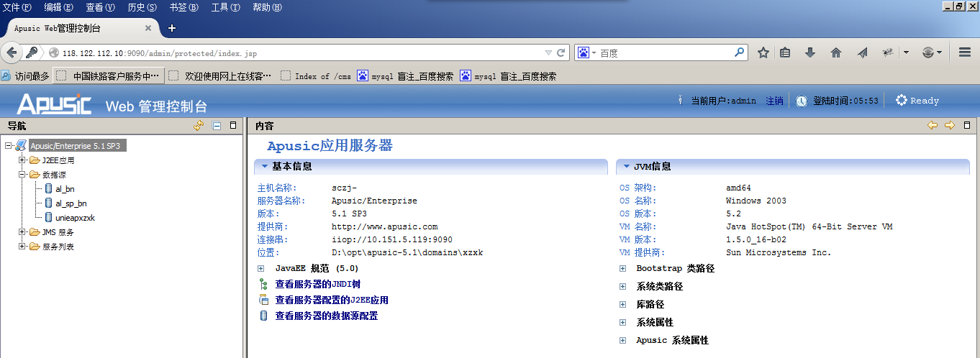Open the 查看(V) menu
Viewport: 980px width, 358px height.
[x=100, y=7]
